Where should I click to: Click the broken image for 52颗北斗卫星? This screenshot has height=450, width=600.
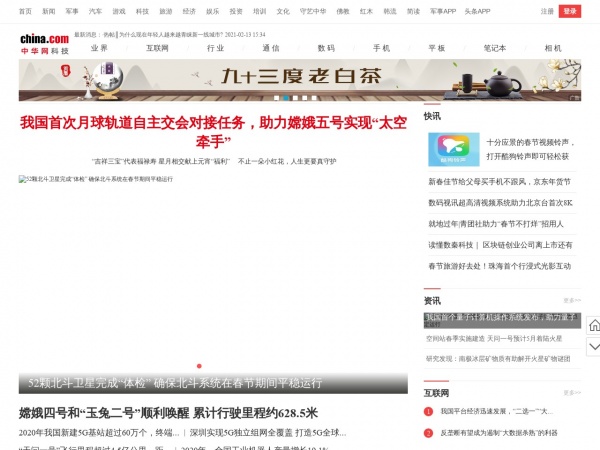coord(96,179)
